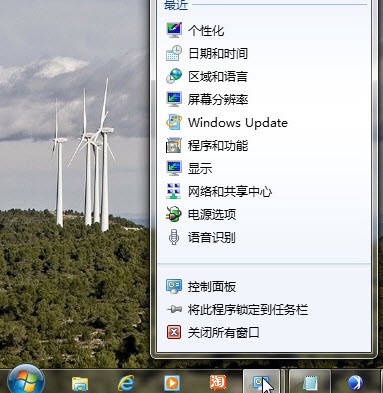Click the 显示 jump list item
The image size is (383, 393).
click(x=264, y=168)
